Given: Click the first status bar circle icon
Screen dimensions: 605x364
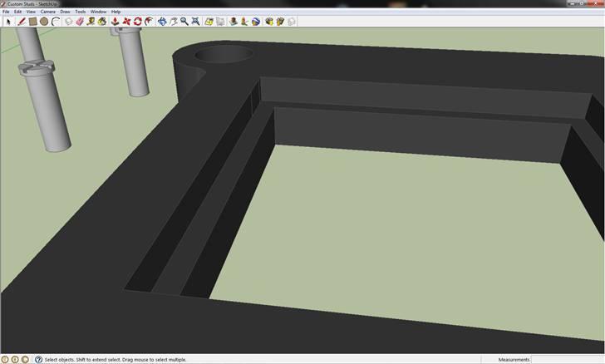Looking at the screenshot, I should tap(6, 359).
